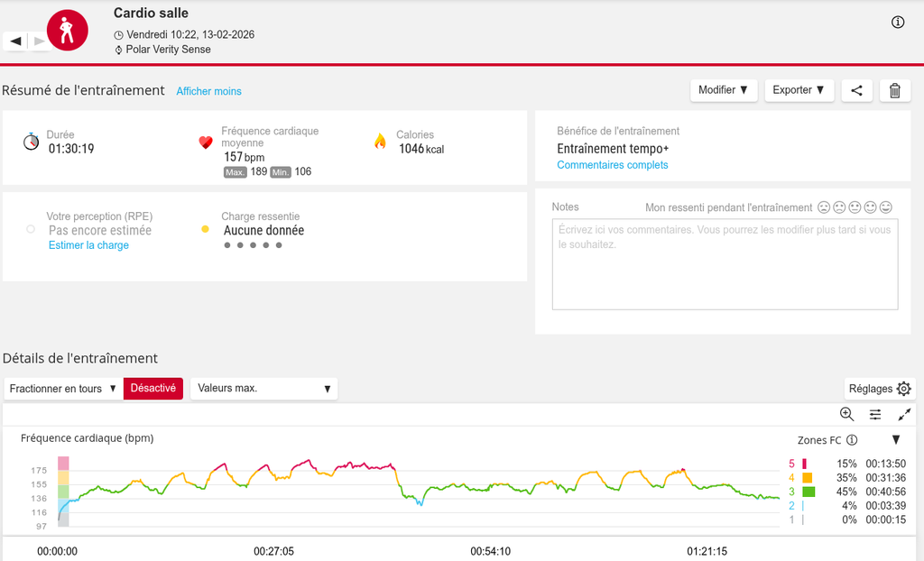
Task: Click inside the Notes text area
Action: pyautogui.click(x=725, y=263)
